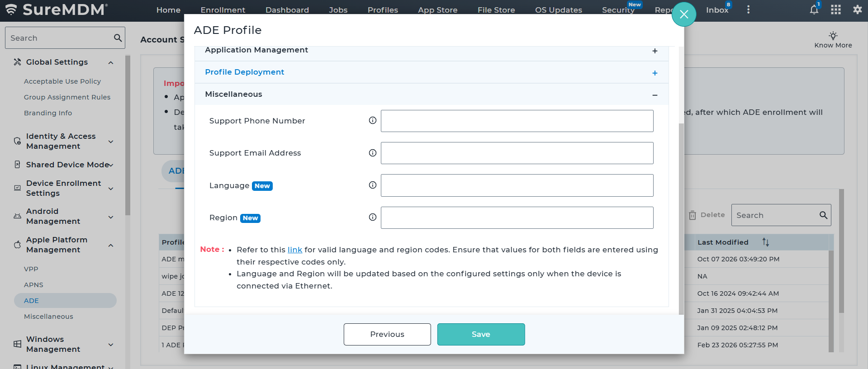Click the Language input field

(517, 185)
